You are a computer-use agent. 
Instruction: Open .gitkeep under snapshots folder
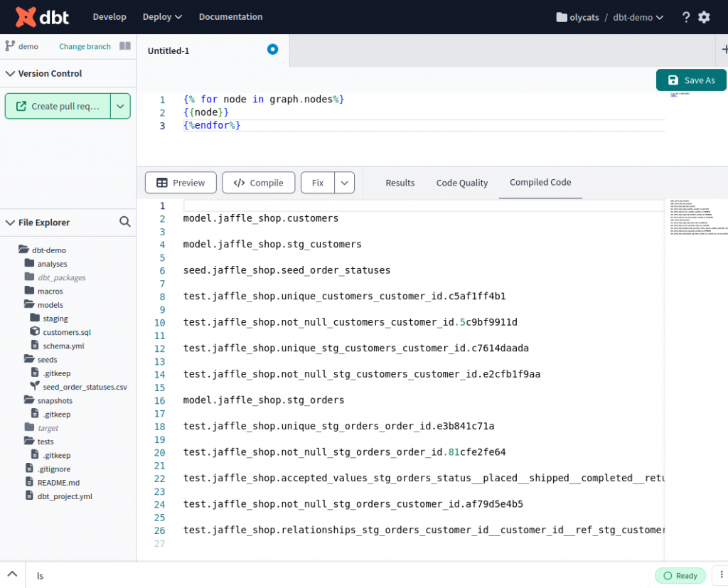[57, 414]
